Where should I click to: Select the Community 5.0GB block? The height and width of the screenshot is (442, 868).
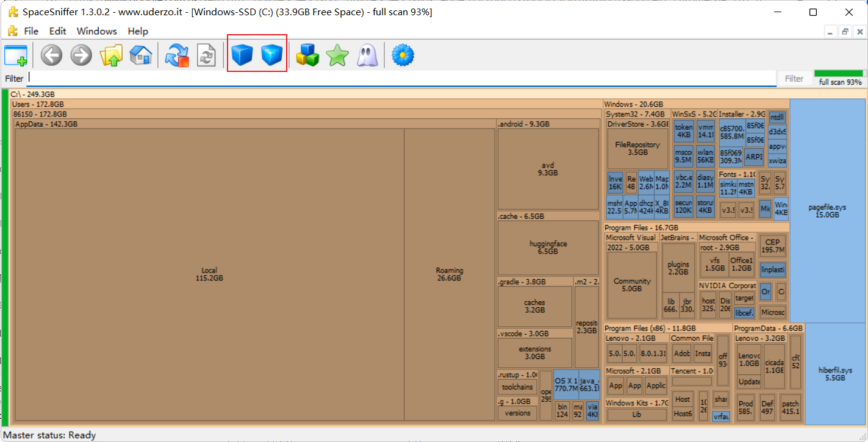(632, 285)
